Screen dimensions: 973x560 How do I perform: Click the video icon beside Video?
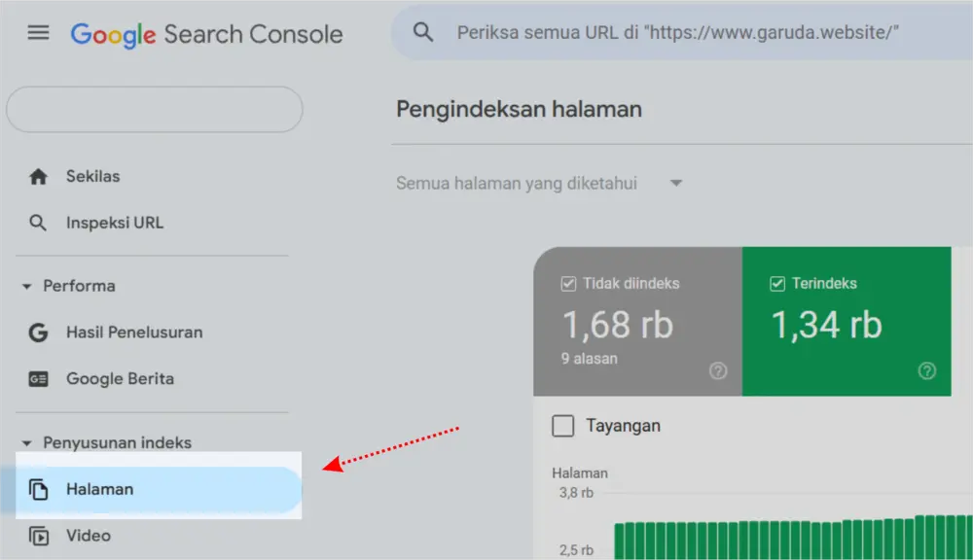click(x=39, y=536)
